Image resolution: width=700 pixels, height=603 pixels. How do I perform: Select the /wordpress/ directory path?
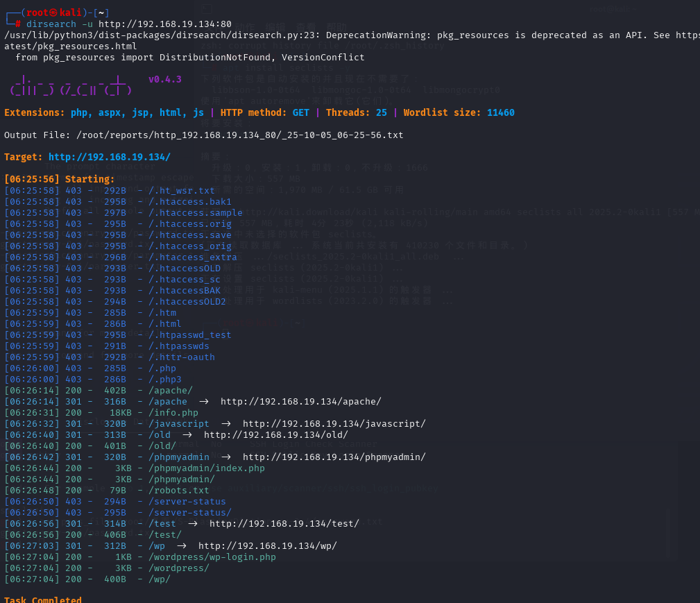(x=178, y=568)
